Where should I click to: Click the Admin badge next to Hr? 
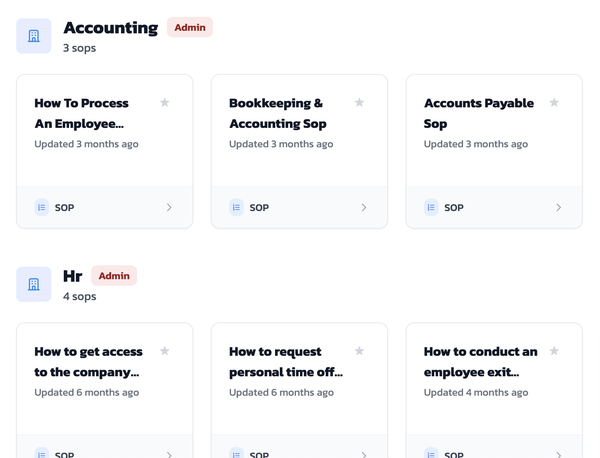pyautogui.click(x=114, y=276)
